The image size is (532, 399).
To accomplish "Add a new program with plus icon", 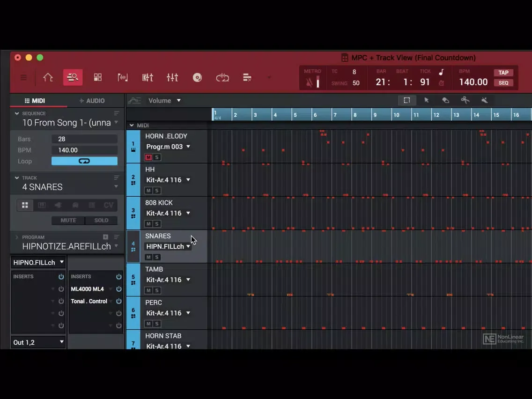I will coord(105,237).
